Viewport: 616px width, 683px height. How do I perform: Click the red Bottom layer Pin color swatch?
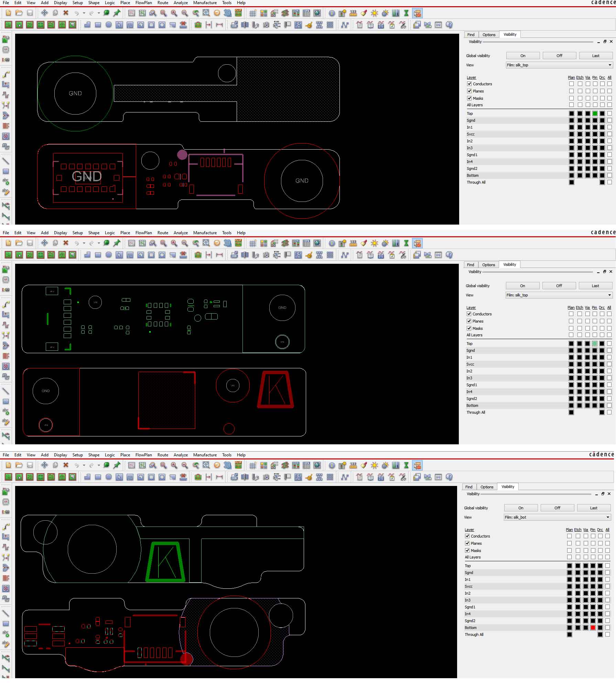(x=593, y=628)
